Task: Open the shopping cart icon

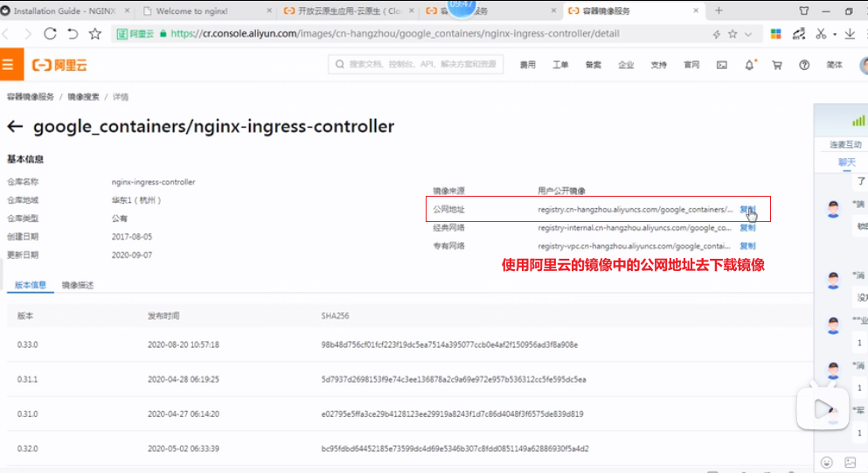Action: pyautogui.click(x=777, y=66)
